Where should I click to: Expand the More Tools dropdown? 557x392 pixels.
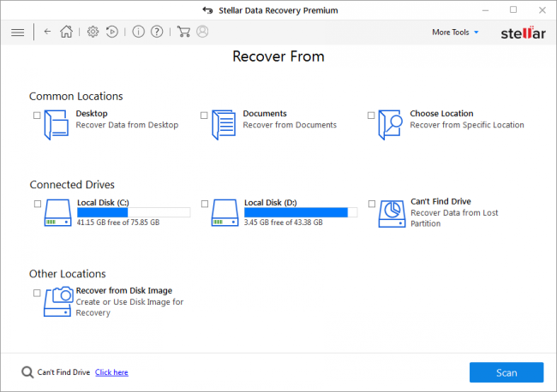pyautogui.click(x=455, y=33)
